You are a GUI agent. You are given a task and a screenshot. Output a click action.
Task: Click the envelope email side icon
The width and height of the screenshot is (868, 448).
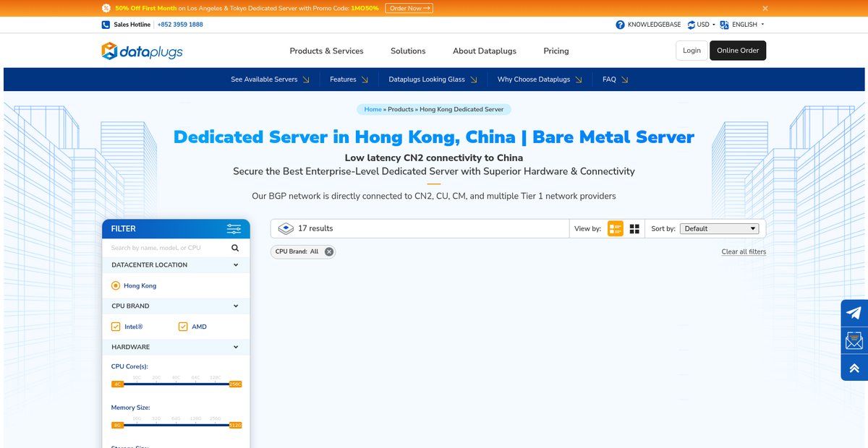(854, 340)
